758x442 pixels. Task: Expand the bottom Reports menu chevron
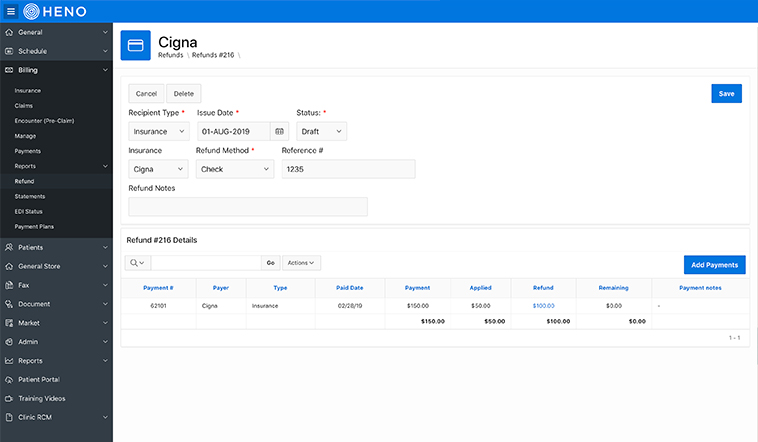tap(105, 361)
